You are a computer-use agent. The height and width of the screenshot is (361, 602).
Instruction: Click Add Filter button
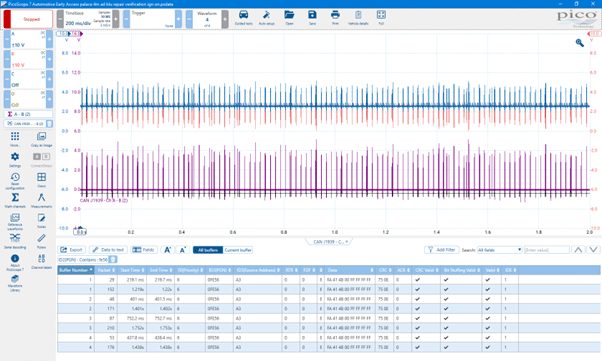click(442, 250)
